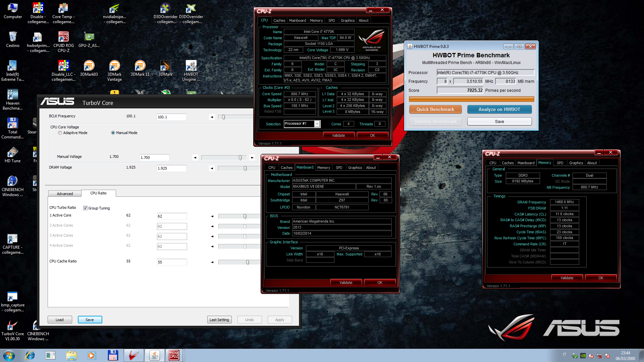Open the Computer desktop icon
This screenshot has width=644, height=362.
(13, 11)
